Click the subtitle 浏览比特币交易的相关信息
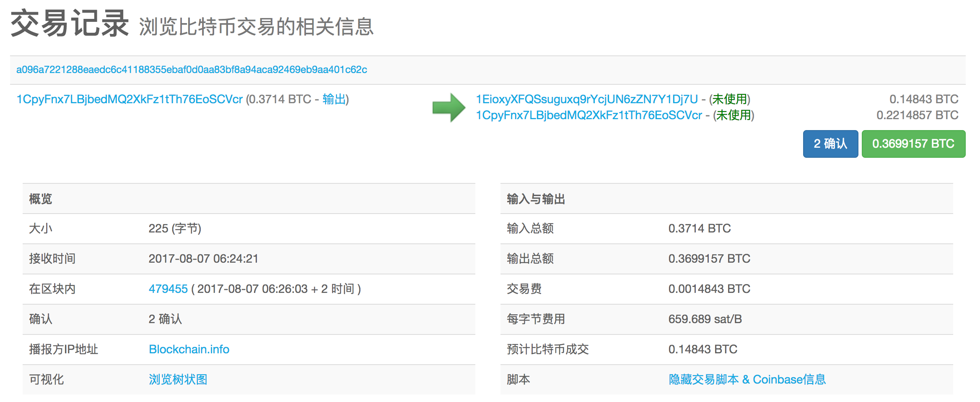Image resolution: width=980 pixels, height=402 pixels. tap(256, 27)
